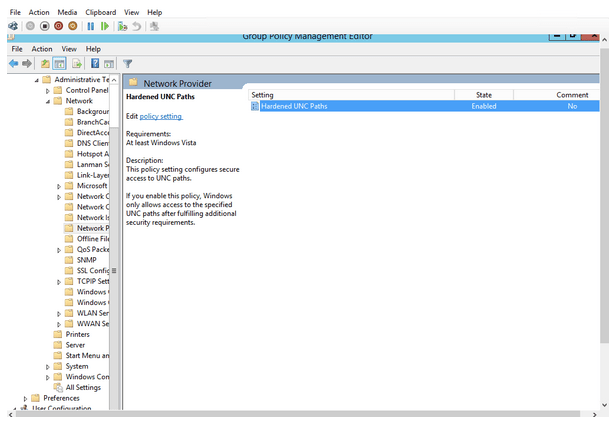Click the Ctrl+Alt+Delete icon in VM toolbar
The height and width of the screenshot is (421, 613).
point(13,26)
